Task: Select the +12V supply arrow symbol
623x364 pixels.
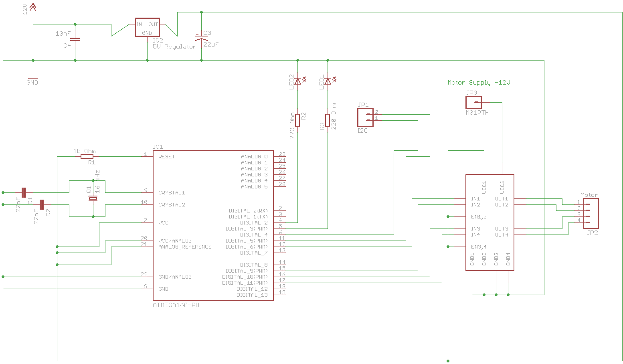Action: [33, 7]
